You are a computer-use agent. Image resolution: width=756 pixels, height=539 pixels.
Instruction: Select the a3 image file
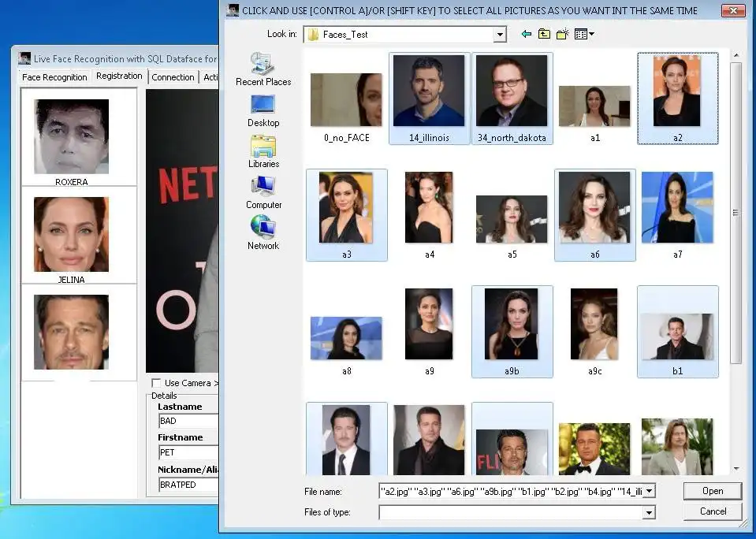point(347,215)
